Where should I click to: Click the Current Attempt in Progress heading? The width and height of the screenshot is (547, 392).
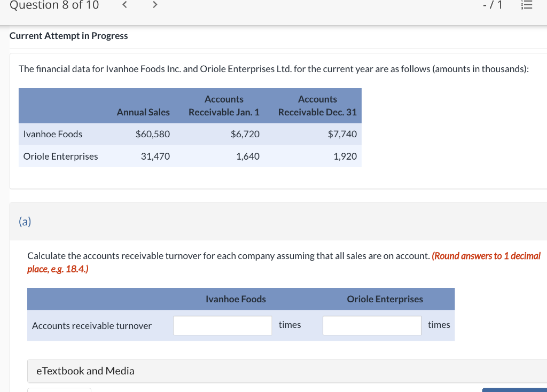(68, 36)
